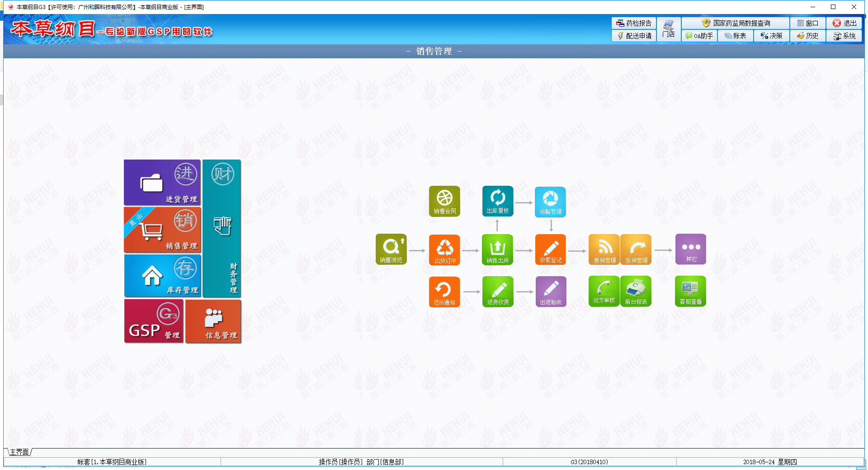Switch to the 主界面 tab
The height and width of the screenshot is (470, 868).
[x=19, y=452]
